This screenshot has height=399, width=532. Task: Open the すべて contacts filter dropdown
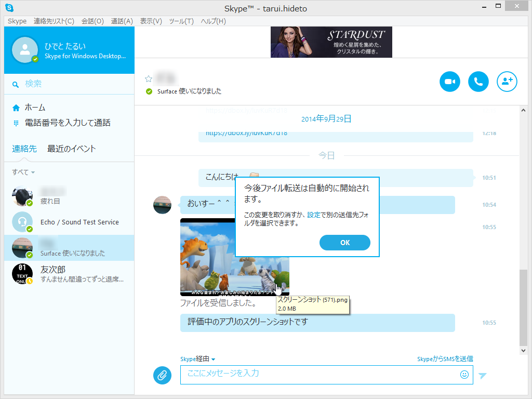click(23, 172)
